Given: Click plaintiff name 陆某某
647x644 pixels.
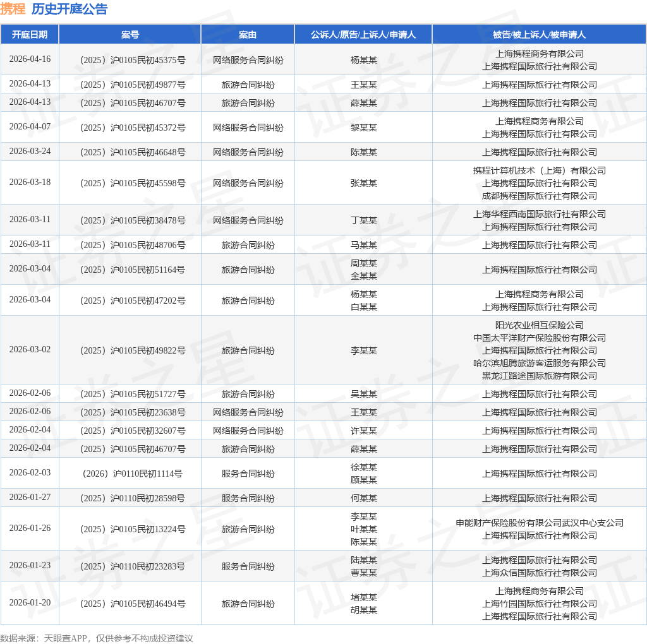Looking at the screenshot, I should point(363,560).
